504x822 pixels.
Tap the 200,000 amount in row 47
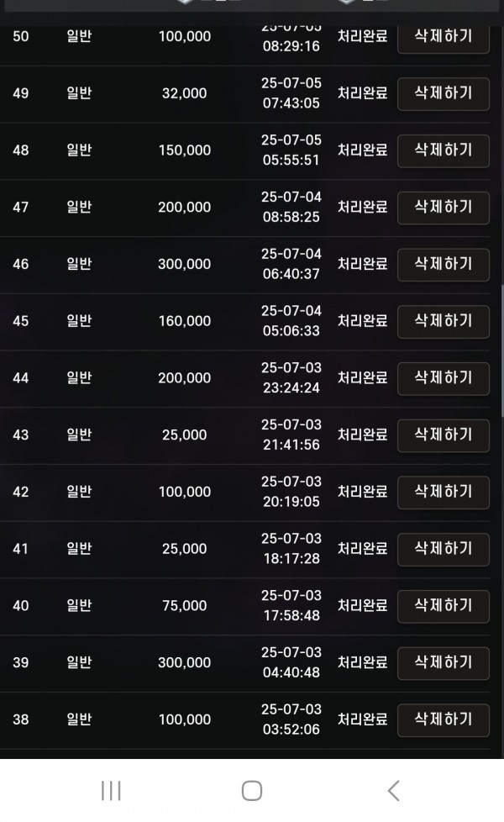click(x=184, y=208)
